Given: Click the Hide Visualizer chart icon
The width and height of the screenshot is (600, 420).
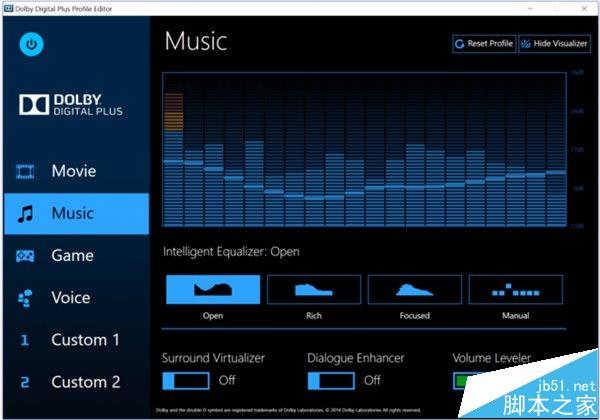Looking at the screenshot, I should click(526, 44).
